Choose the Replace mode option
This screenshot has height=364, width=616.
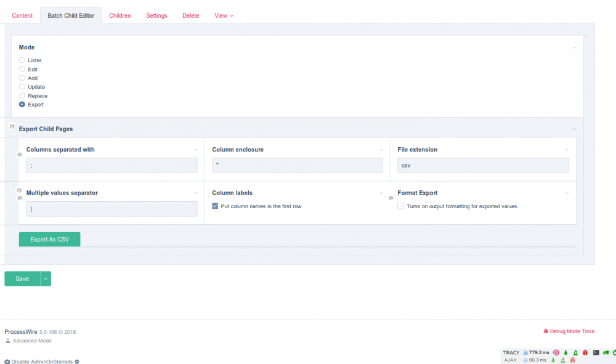[x=22, y=96]
